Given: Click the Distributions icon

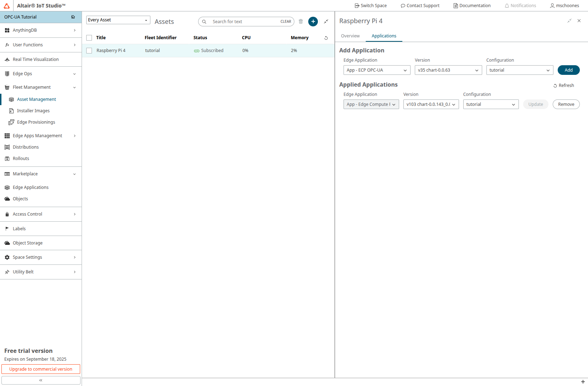Looking at the screenshot, I should (x=7, y=147).
